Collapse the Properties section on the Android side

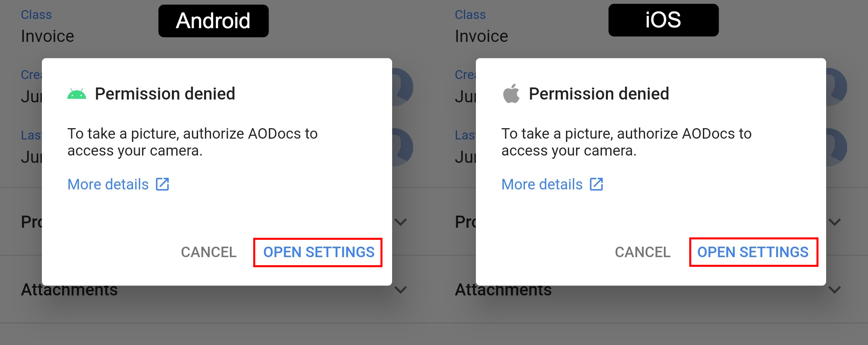tap(400, 222)
